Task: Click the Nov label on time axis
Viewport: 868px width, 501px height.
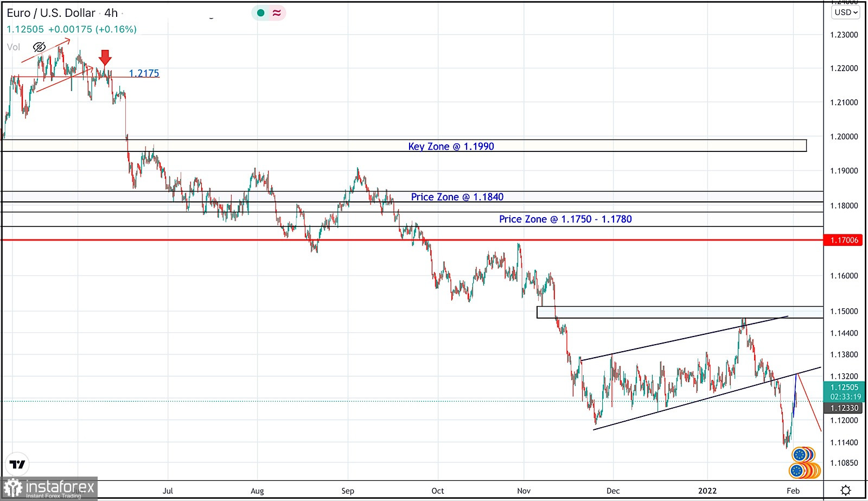Action: [524, 491]
